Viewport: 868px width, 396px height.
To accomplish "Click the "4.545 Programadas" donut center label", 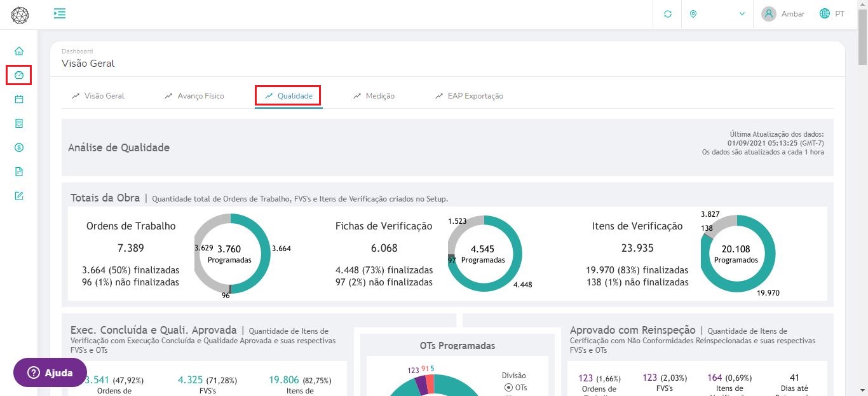I will tap(483, 254).
